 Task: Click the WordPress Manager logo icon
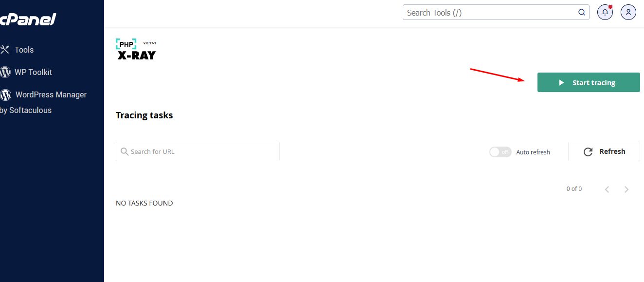pyautogui.click(x=5, y=94)
